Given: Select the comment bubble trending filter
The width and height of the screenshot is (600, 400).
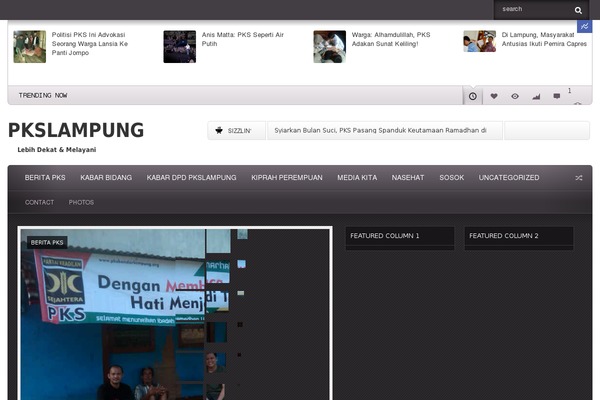Looking at the screenshot, I should [x=557, y=96].
